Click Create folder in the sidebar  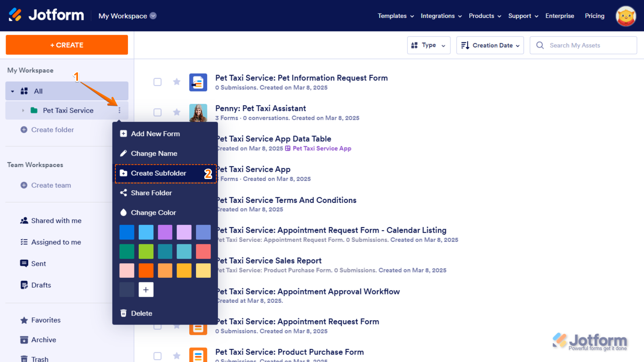[47, 130]
